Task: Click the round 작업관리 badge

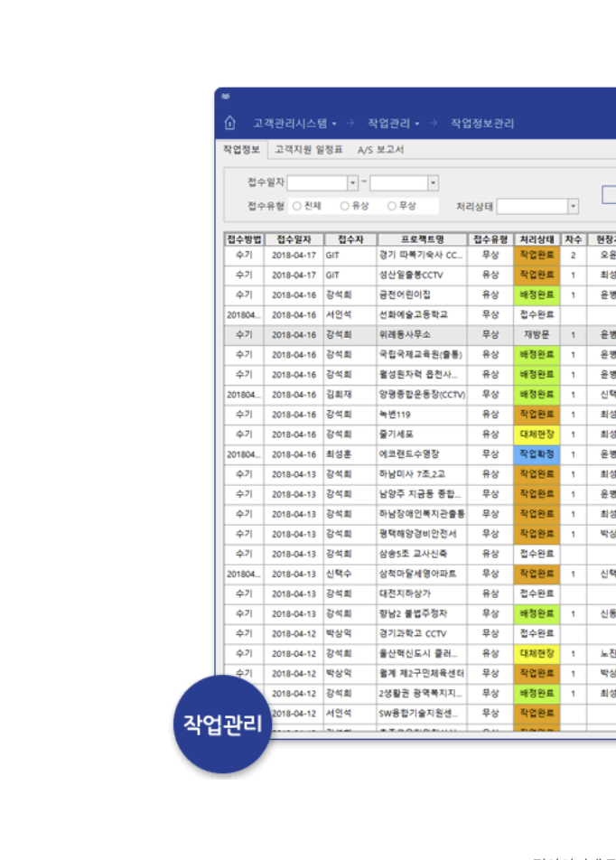Action: (x=222, y=724)
